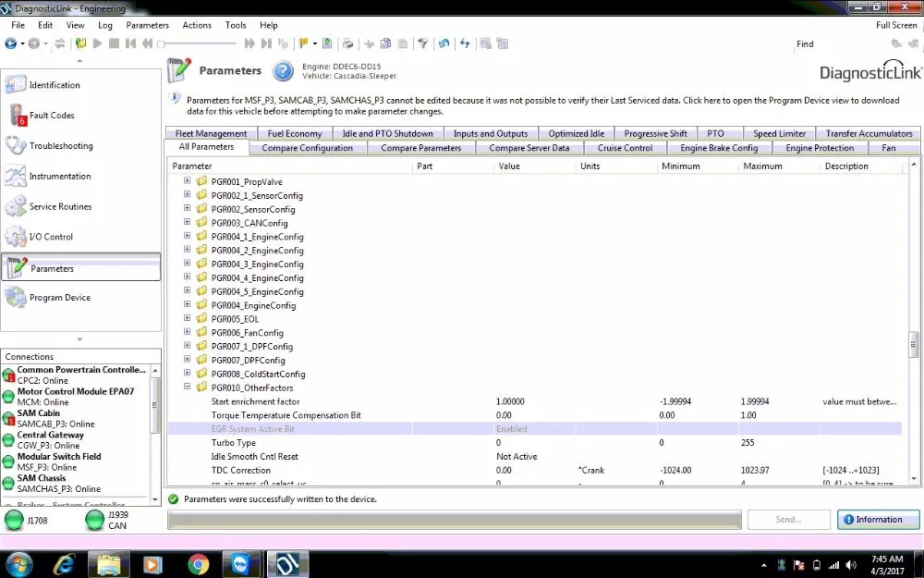This screenshot has width=924, height=578.
Task: Open the Troubleshooting section
Action: click(60, 146)
